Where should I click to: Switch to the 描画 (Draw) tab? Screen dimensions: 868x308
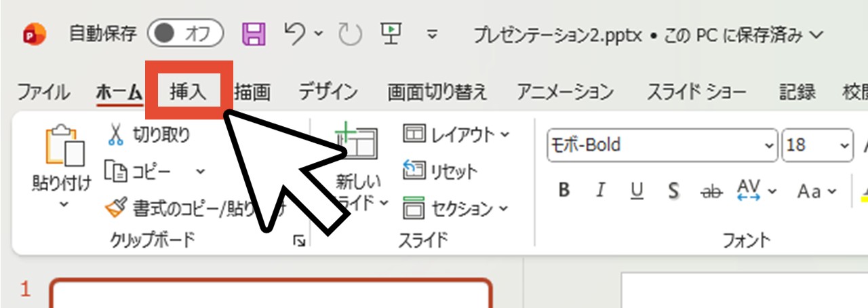252,92
